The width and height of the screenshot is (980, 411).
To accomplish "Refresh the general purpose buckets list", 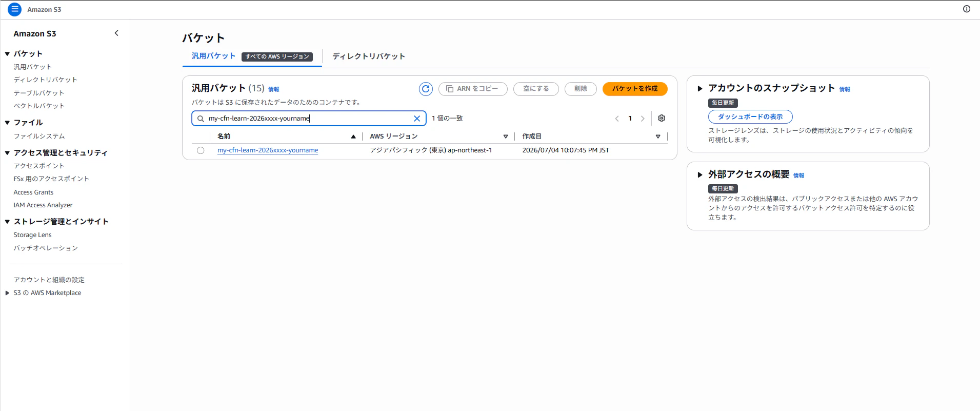I will pos(426,89).
